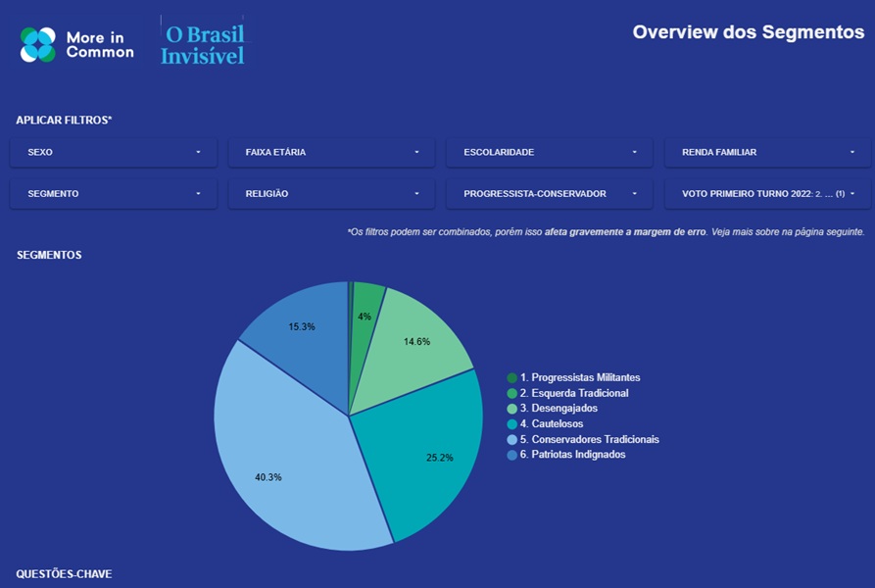
Task: Click the Patriotas Indignados legend color dot
Action: (x=511, y=456)
